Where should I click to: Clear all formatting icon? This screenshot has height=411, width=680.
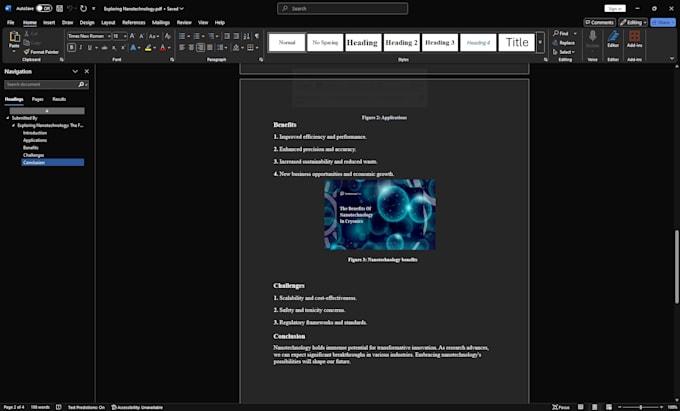tap(168, 36)
